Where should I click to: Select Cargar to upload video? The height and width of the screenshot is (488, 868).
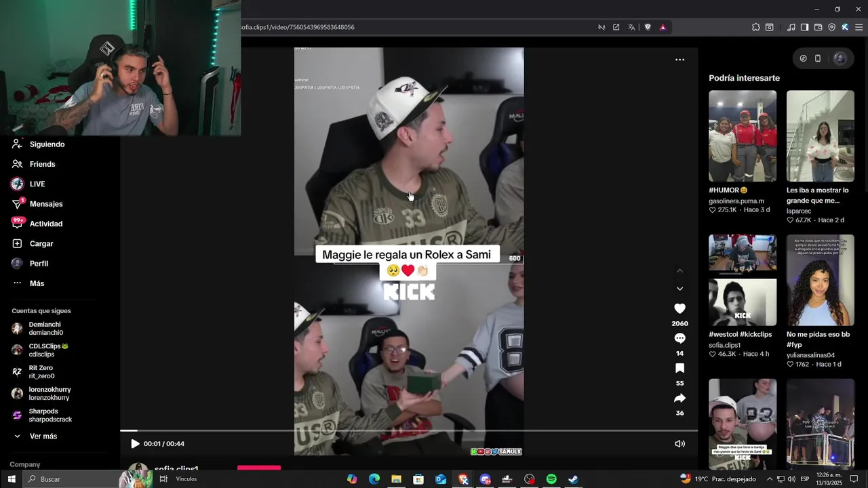pos(41,243)
